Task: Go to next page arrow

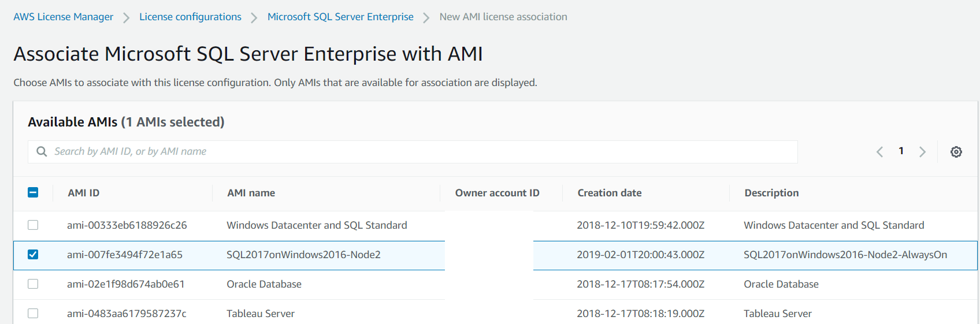Action: coord(922,152)
